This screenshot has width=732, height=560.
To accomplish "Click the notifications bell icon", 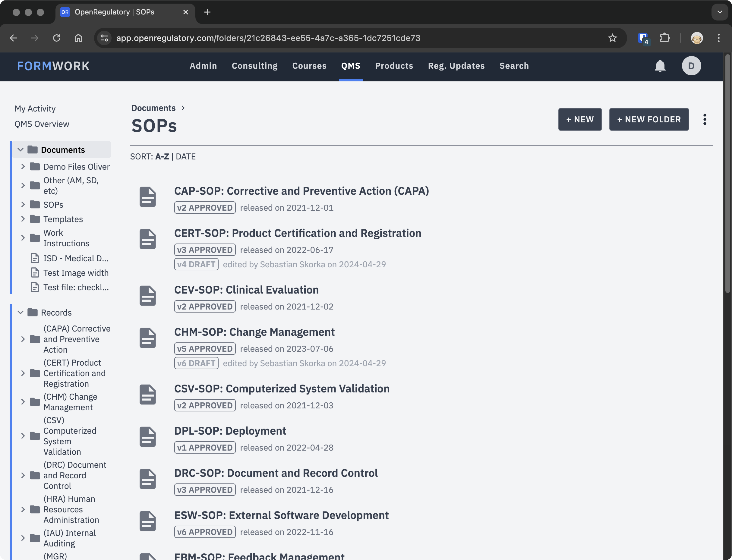I will [x=660, y=66].
